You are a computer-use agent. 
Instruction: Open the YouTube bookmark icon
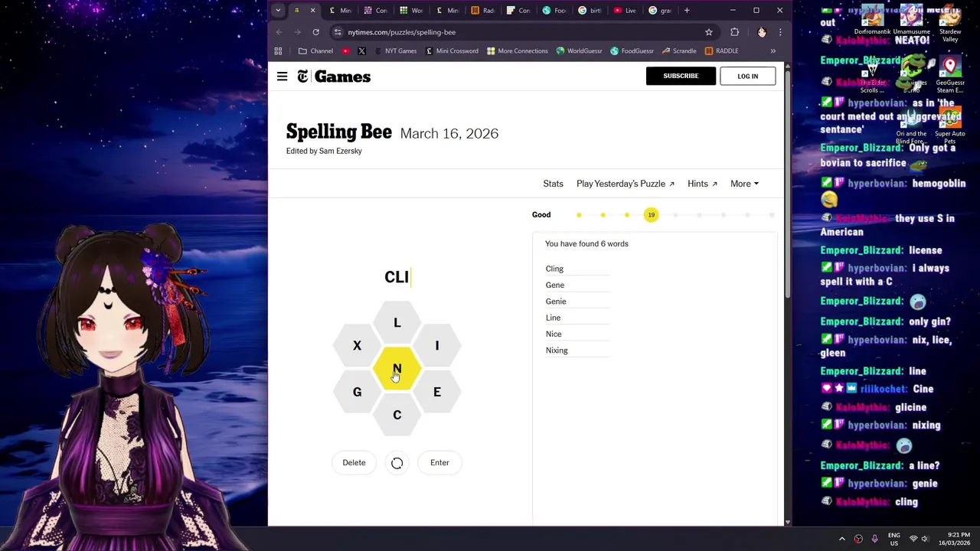tap(346, 51)
